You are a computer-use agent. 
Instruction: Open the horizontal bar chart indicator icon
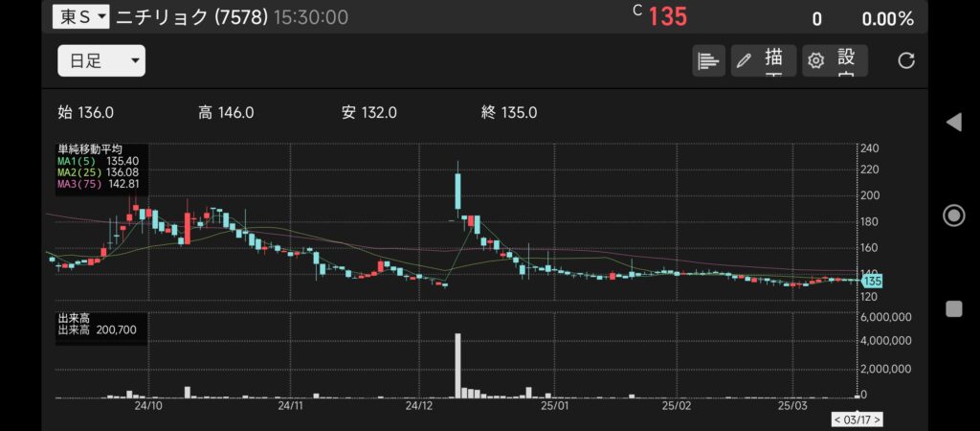pos(708,61)
